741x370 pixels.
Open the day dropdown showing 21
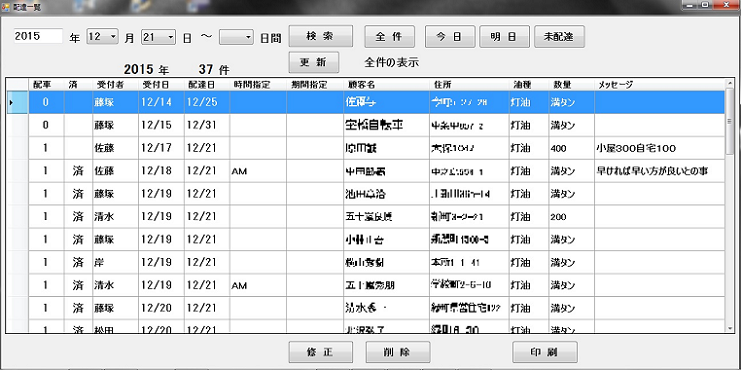click(158, 37)
